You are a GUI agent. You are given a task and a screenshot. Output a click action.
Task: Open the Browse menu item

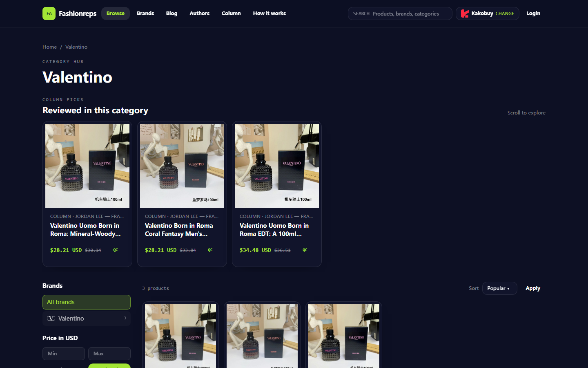[x=116, y=13]
